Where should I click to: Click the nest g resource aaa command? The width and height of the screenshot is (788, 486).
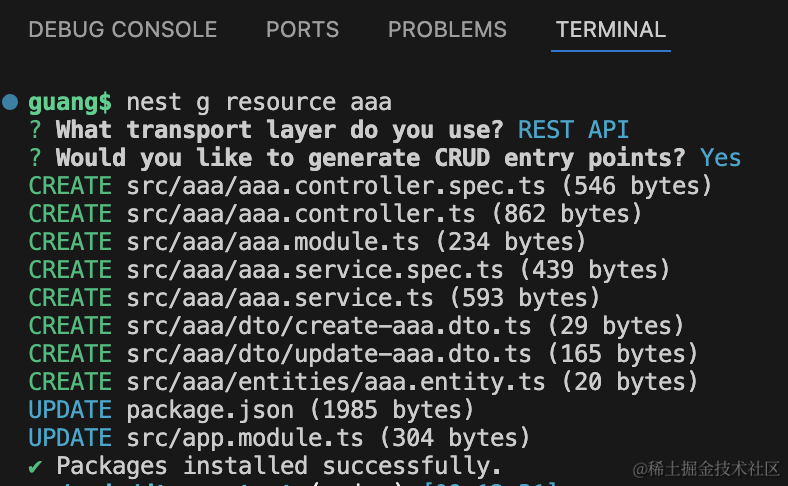point(259,102)
